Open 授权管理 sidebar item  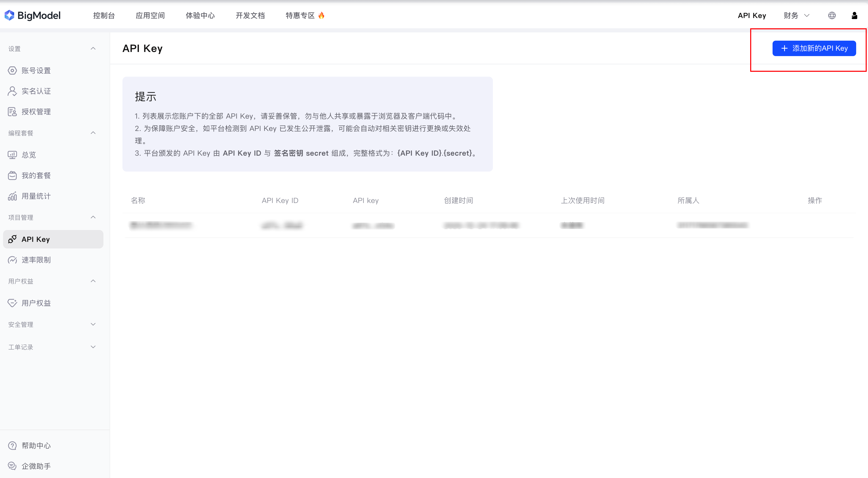tap(36, 111)
